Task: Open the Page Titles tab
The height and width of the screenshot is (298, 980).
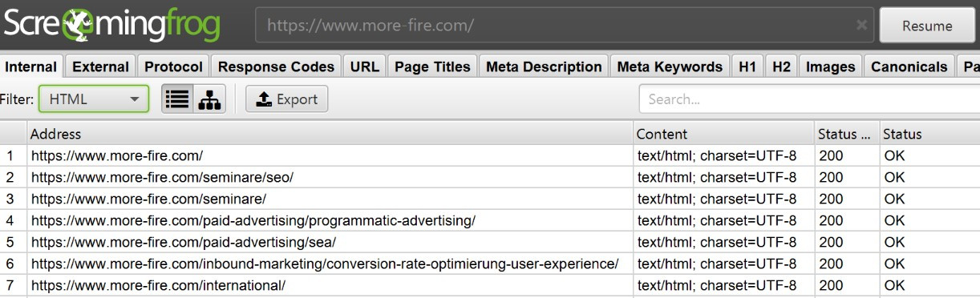Action: 433,66
